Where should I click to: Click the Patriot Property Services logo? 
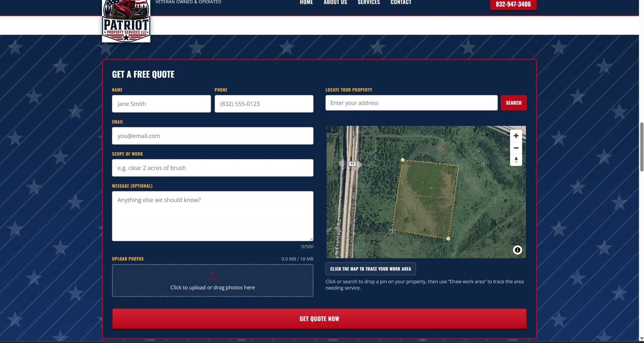coord(126,21)
